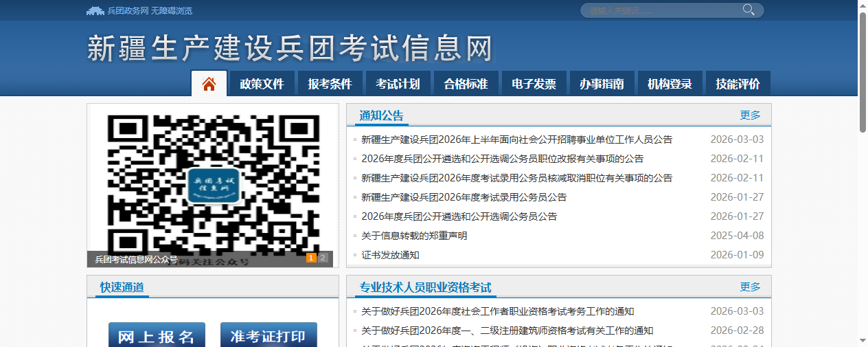The width and height of the screenshot is (868, 347).
Task: Click the site title 新疆生产建设兵团考试信息网
Action: [290, 49]
